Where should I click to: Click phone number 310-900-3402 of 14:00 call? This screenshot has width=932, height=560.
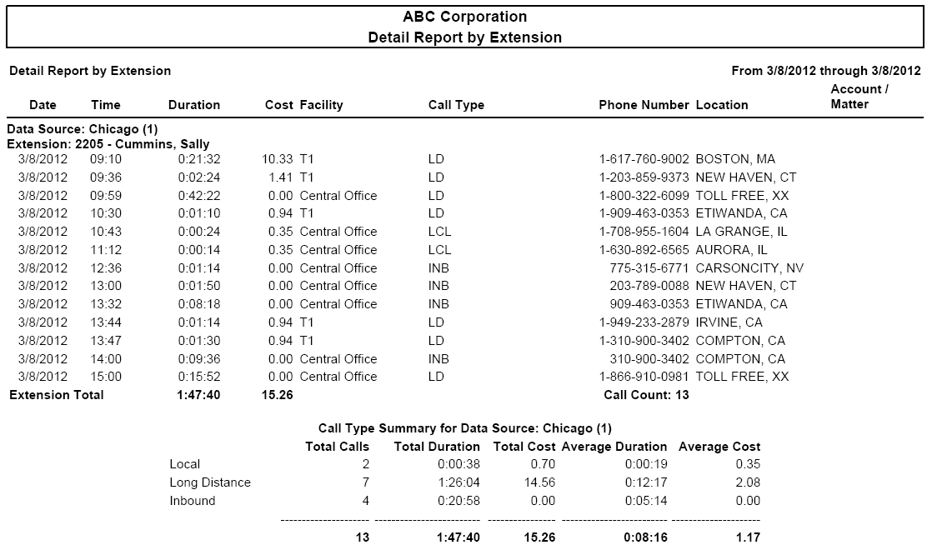tap(649, 359)
